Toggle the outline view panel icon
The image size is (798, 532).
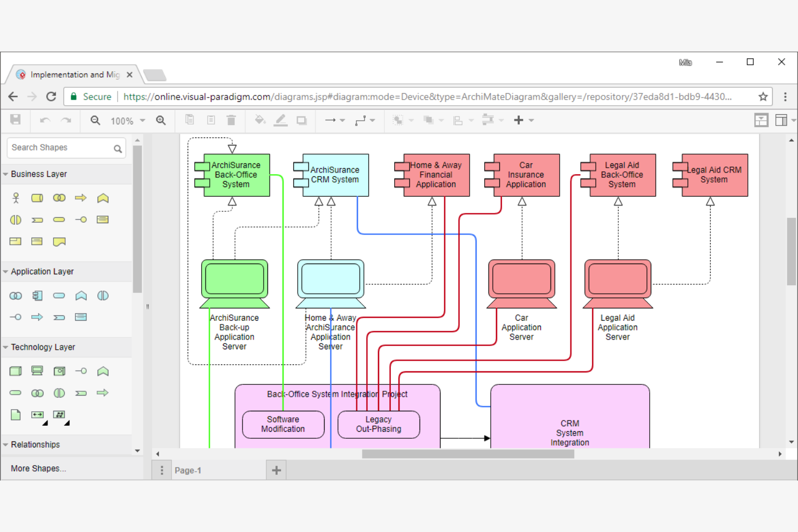point(761,120)
